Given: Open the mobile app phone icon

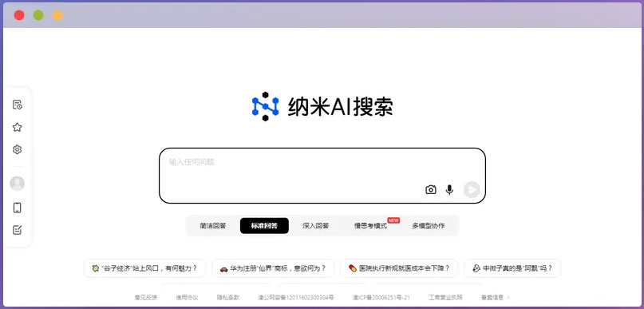Looking at the screenshot, I should [x=18, y=208].
